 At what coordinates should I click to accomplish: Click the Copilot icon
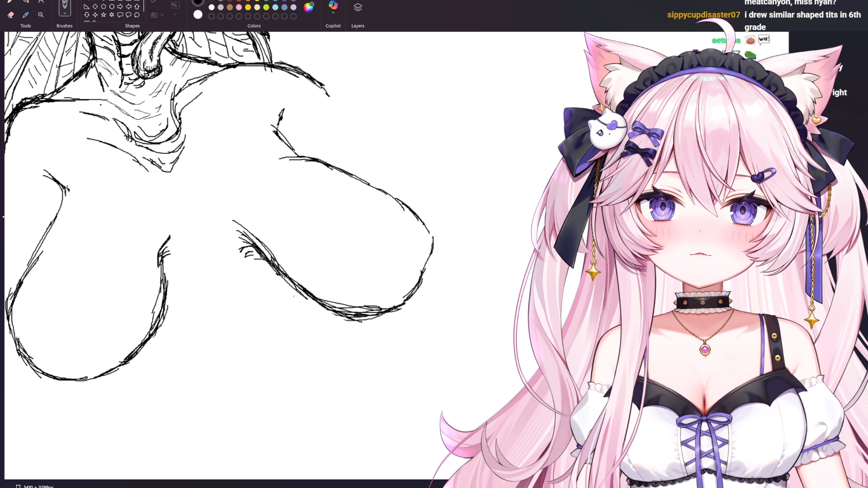[333, 5]
